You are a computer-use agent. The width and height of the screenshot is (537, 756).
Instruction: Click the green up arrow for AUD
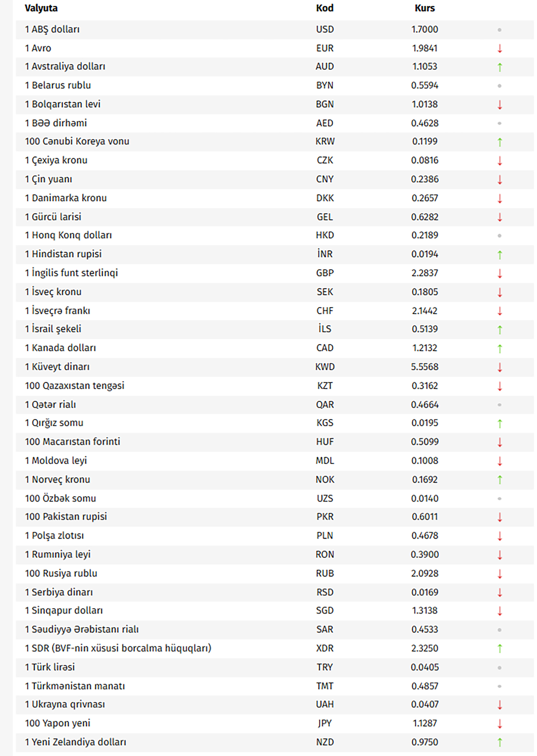(x=500, y=67)
